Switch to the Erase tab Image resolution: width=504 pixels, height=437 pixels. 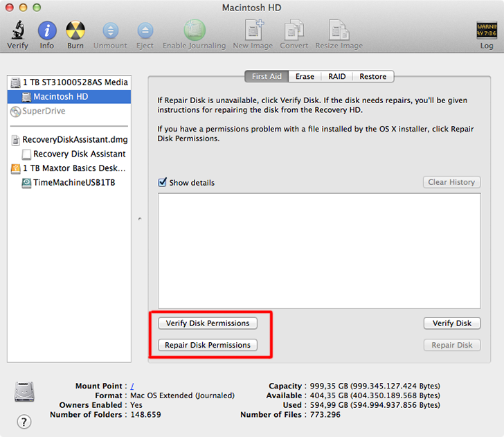pos(305,77)
